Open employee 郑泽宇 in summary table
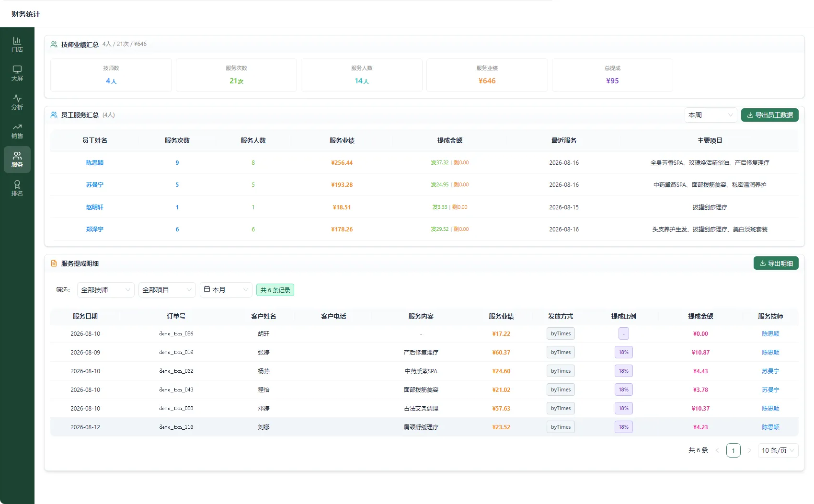The height and width of the screenshot is (504, 814). [95, 229]
